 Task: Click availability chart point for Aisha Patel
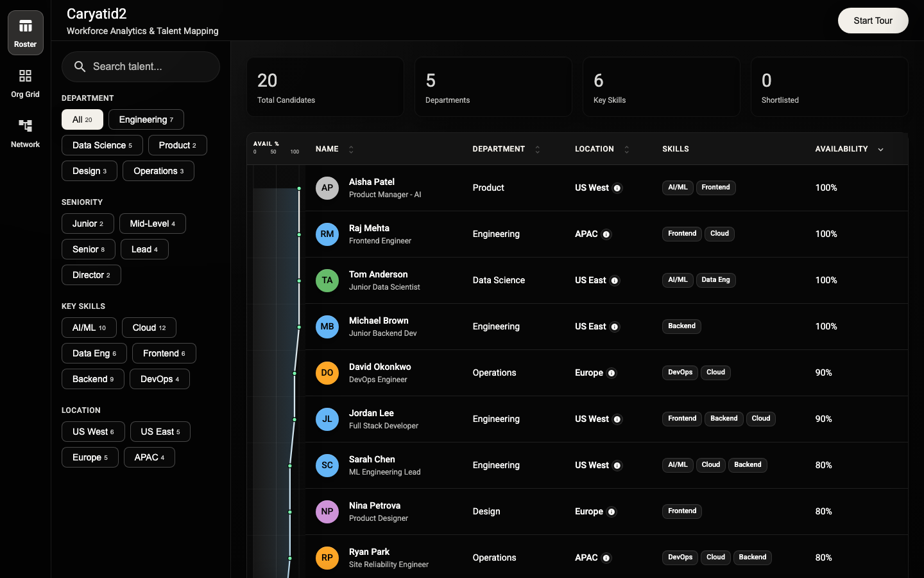[x=299, y=188]
